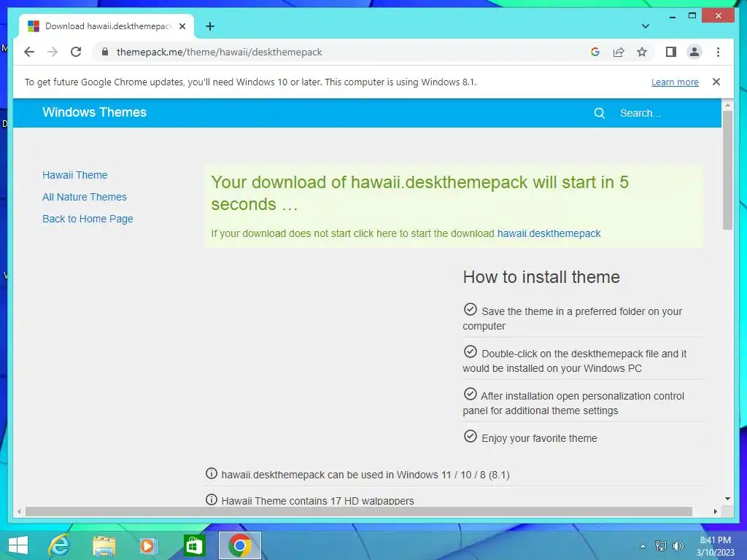
Task: Go back to the previous page
Action: click(x=29, y=52)
